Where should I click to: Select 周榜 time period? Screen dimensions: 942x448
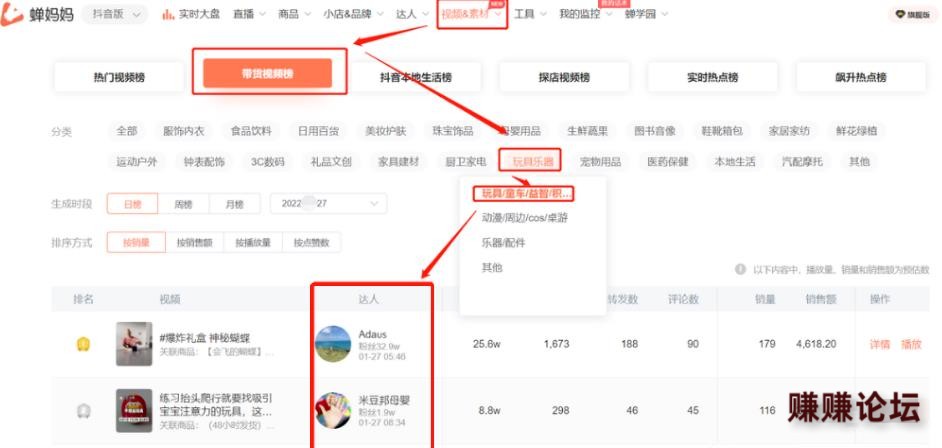(x=183, y=204)
